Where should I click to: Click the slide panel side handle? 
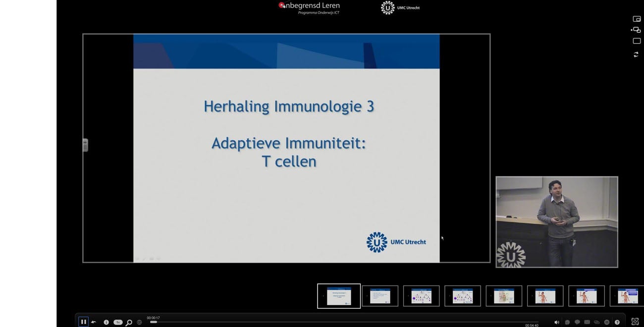[x=85, y=145]
